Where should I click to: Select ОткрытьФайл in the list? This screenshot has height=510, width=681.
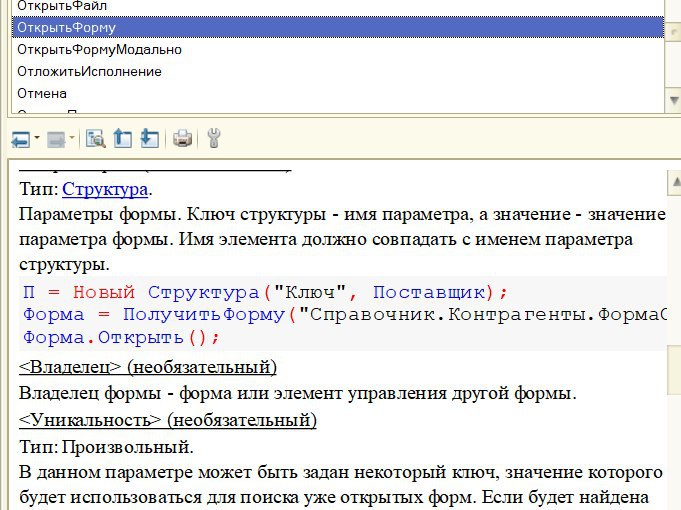(x=338, y=7)
